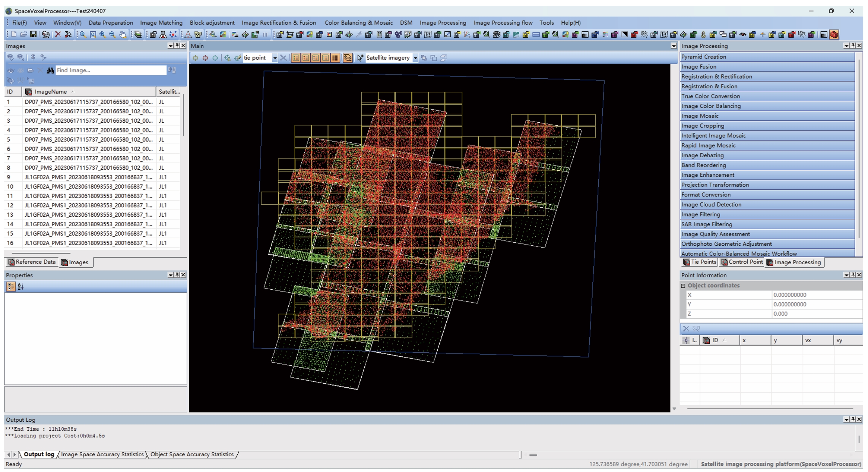This screenshot has width=868, height=472.
Task: Click Image Cloud Detection
Action: 767,205
